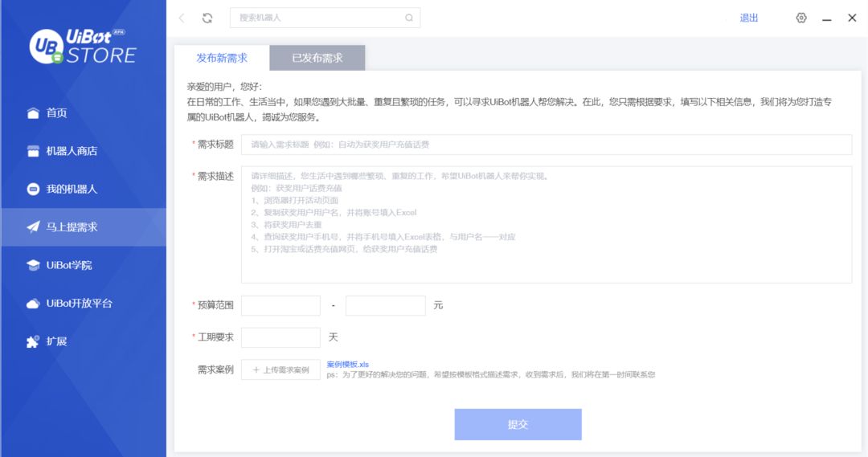Click the maximum 预算范围 field before 元
The width and height of the screenshot is (868, 457).
385,305
